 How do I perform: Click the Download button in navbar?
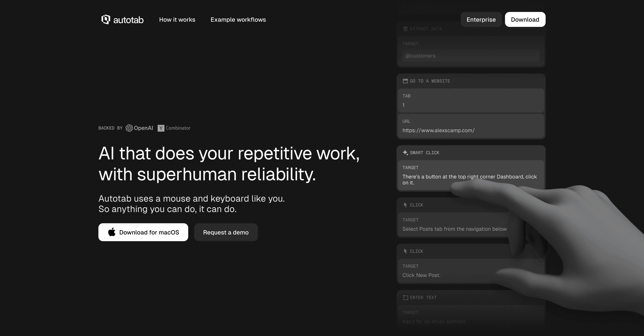(524, 19)
